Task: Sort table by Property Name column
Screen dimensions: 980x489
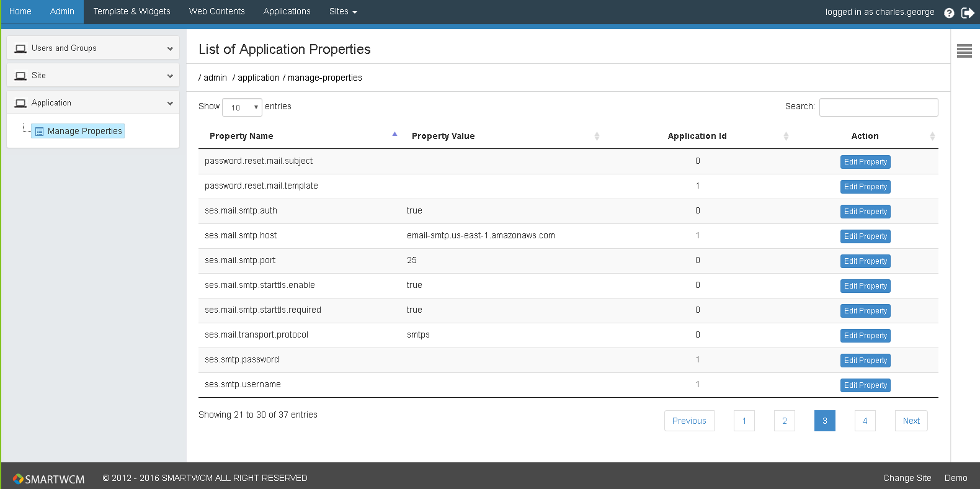Action: point(241,136)
